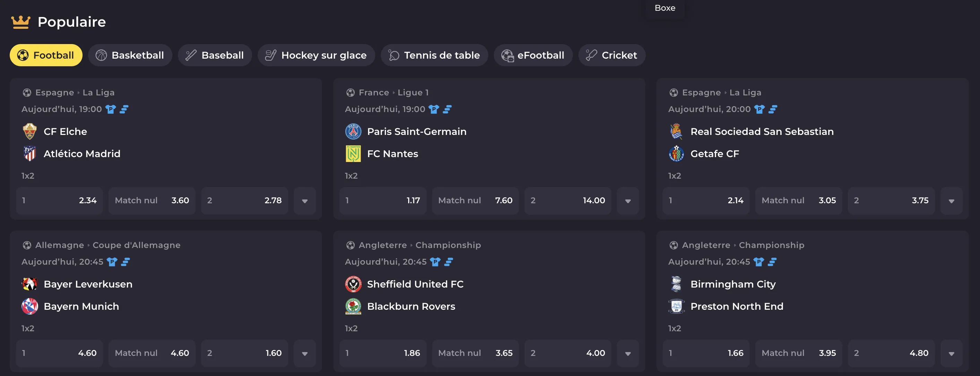Open the Bayer Leverkusen match page

click(88, 284)
